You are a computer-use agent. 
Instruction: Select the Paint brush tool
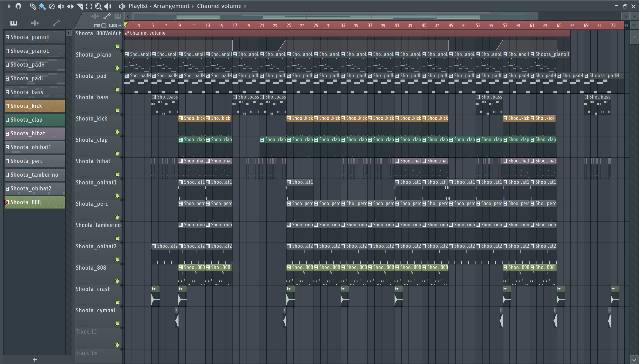click(42, 6)
